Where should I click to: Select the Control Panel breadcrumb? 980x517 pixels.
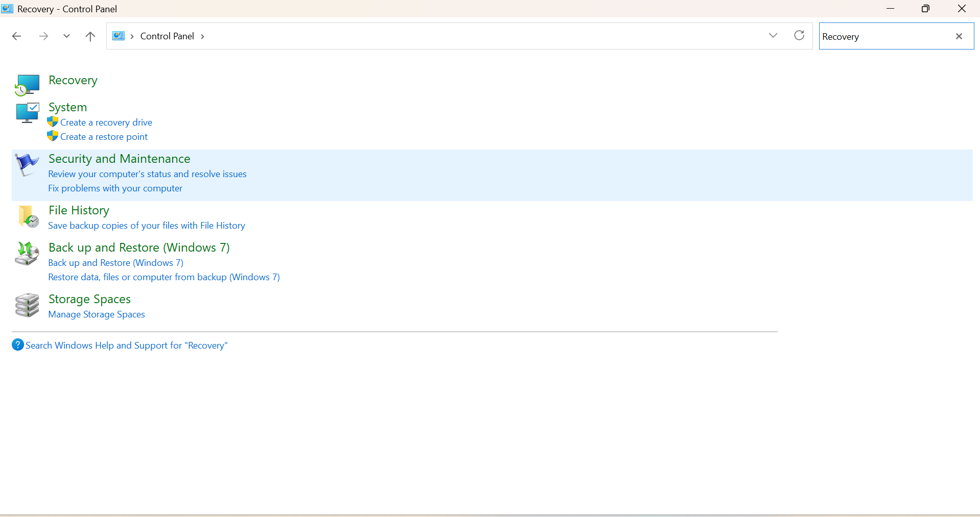coord(167,36)
